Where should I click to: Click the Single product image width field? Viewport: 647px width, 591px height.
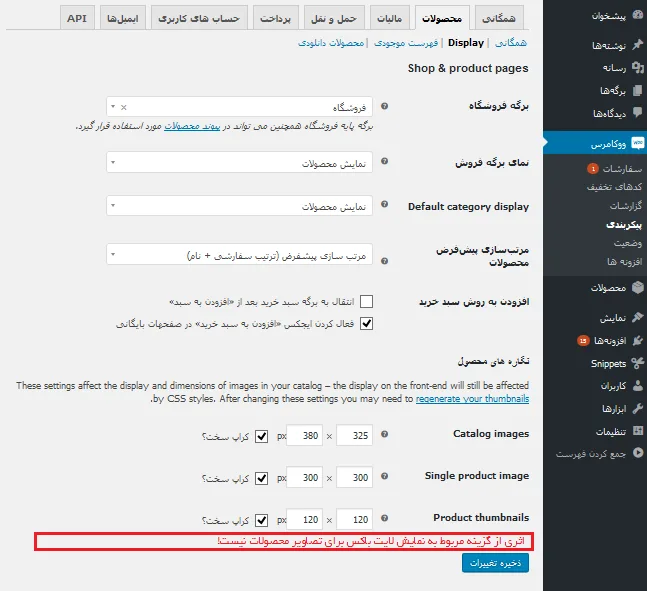click(354, 477)
